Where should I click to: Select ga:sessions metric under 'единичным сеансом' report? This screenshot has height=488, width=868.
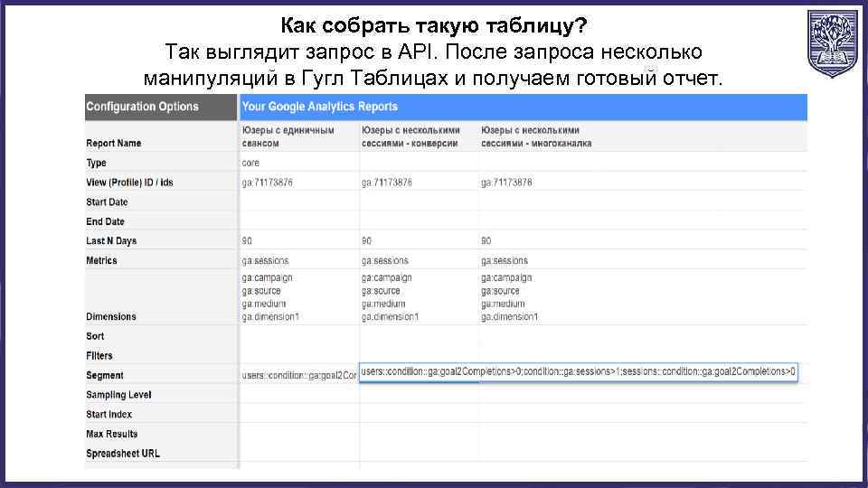coord(265,260)
